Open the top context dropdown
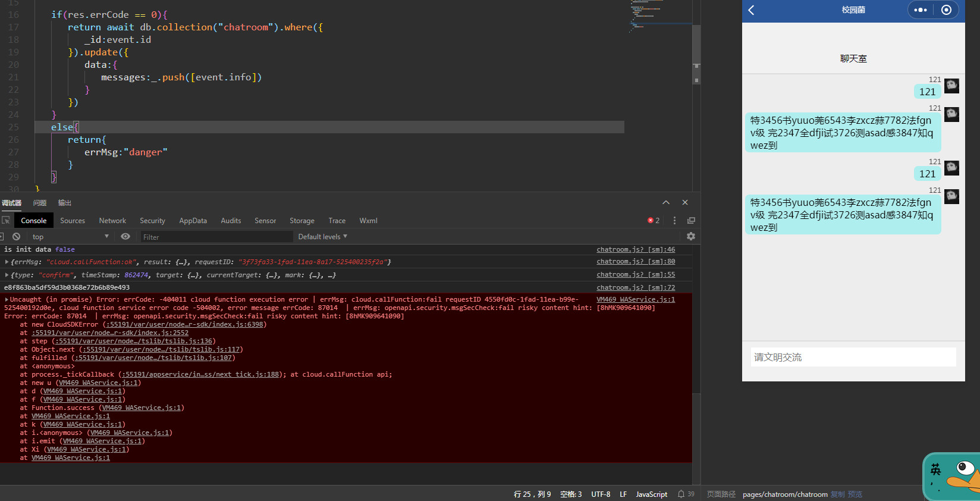Screen dimensions: 980x501 click(x=70, y=236)
